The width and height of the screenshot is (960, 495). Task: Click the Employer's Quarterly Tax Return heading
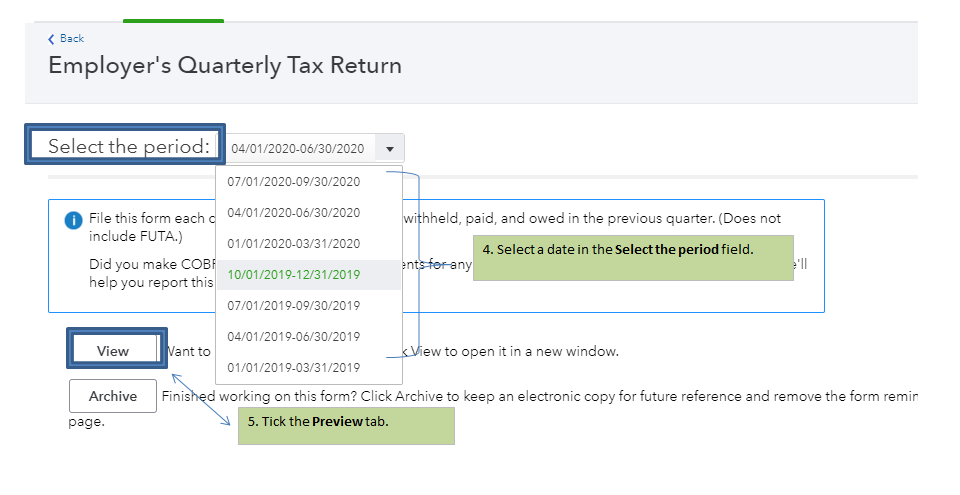pyautogui.click(x=225, y=66)
